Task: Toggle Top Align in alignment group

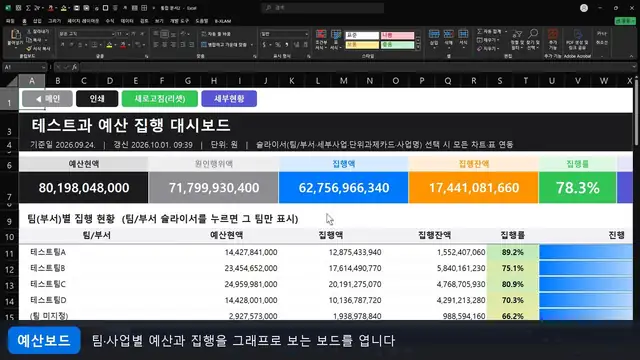Action: click(x=156, y=34)
